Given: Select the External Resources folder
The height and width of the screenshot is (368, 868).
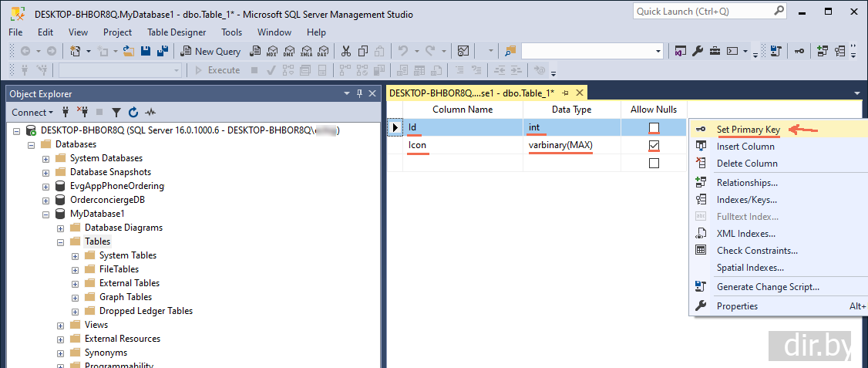Looking at the screenshot, I should pyautogui.click(x=123, y=339).
